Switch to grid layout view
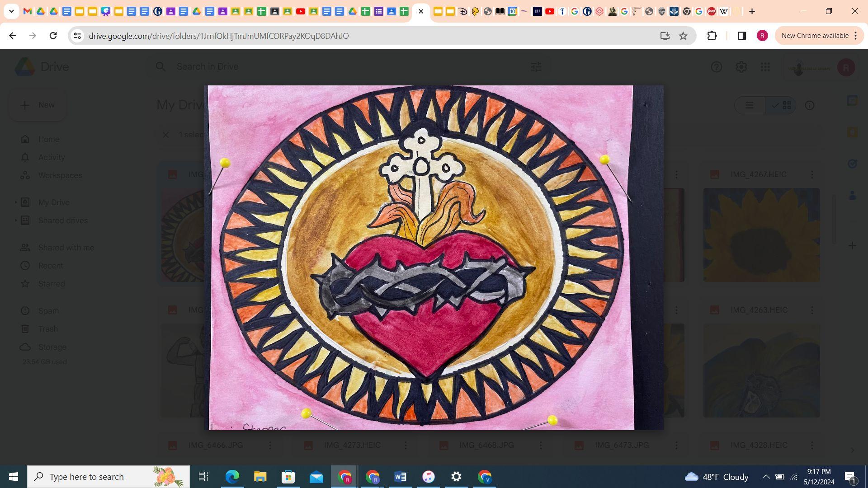The height and width of the screenshot is (488, 868). point(782,105)
